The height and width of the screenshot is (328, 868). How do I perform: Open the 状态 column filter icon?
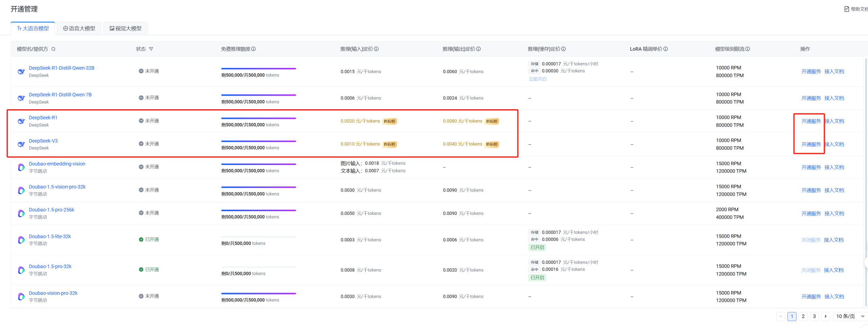[x=151, y=49]
